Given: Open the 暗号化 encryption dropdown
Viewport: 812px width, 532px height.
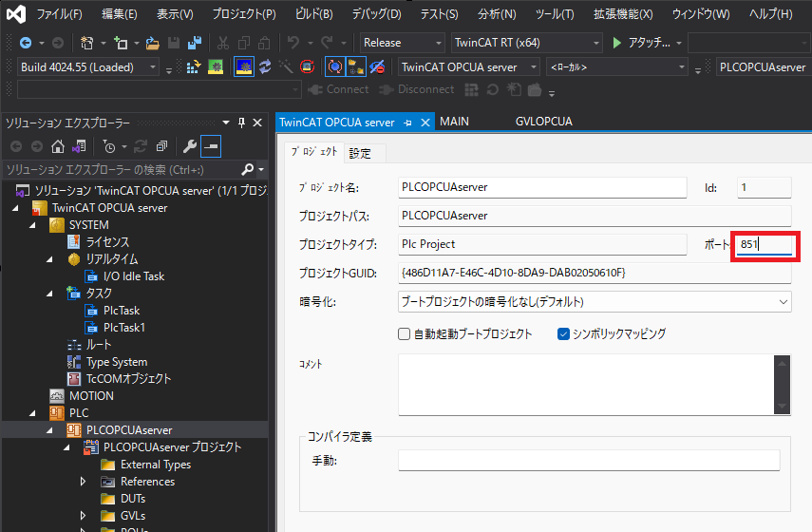Looking at the screenshot, I should [x=595, y=301].
